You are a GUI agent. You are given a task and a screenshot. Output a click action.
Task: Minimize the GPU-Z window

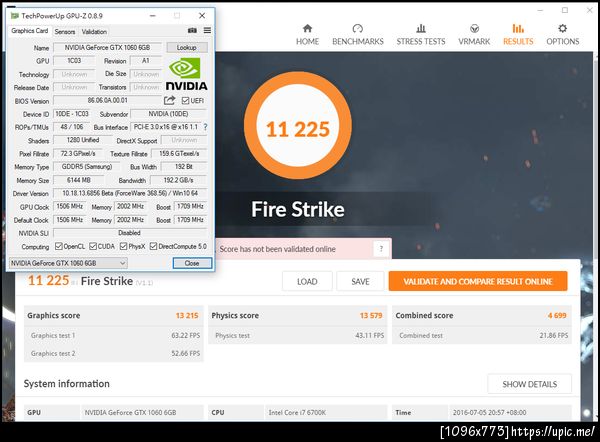click(153, 16)
